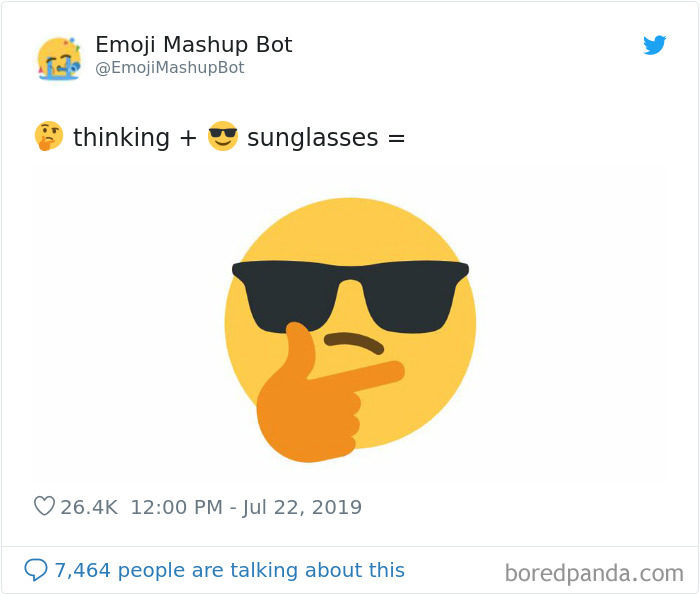Open "7,464 people are talking about this" link

[229, 570]
